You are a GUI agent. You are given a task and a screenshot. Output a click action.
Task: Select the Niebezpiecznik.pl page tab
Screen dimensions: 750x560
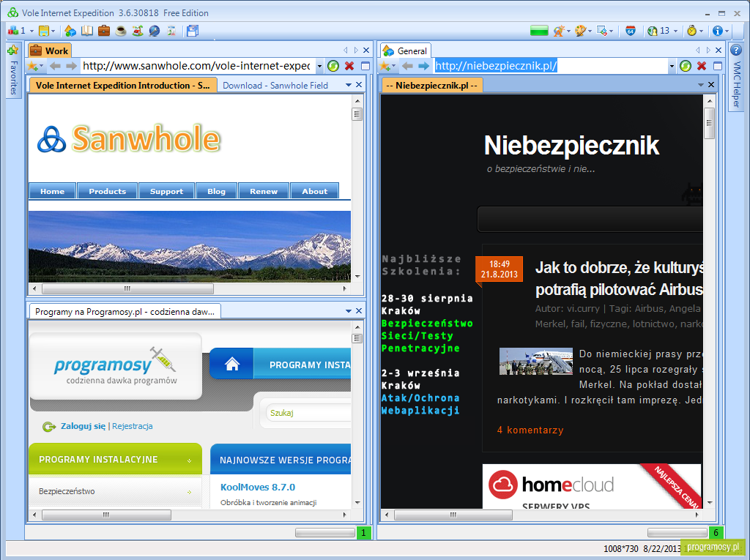tap(432, 85)
